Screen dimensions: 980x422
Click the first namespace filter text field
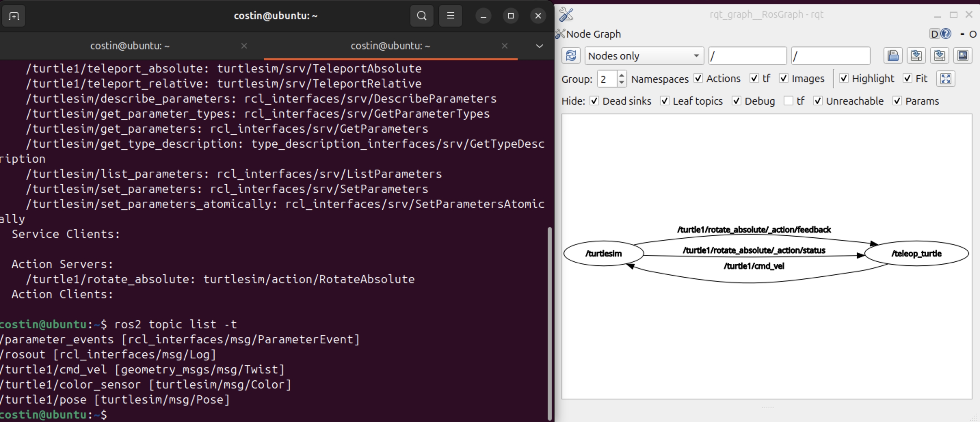click(747, 56)
